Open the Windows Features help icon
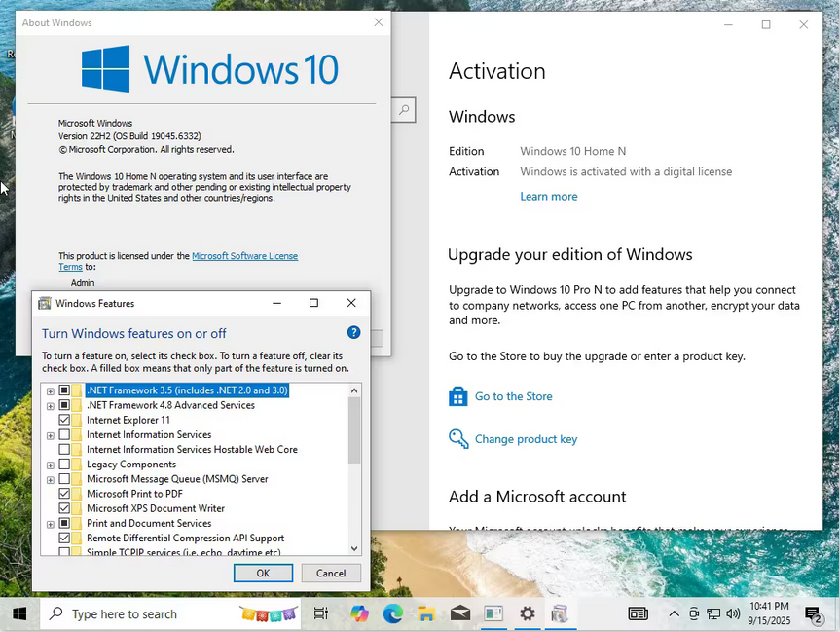This screenshot has height=632, width=840. click(353, 332)
